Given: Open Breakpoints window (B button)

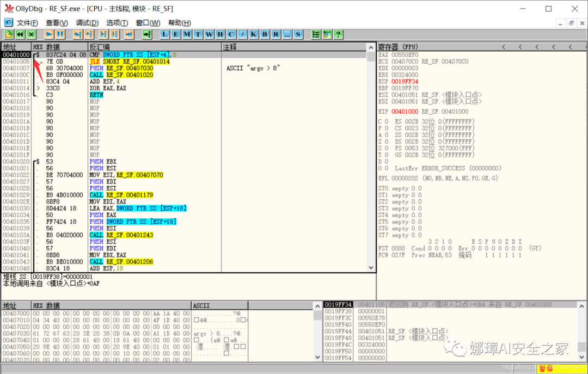Looking at the screenshot, I should [x=265, y=34].
